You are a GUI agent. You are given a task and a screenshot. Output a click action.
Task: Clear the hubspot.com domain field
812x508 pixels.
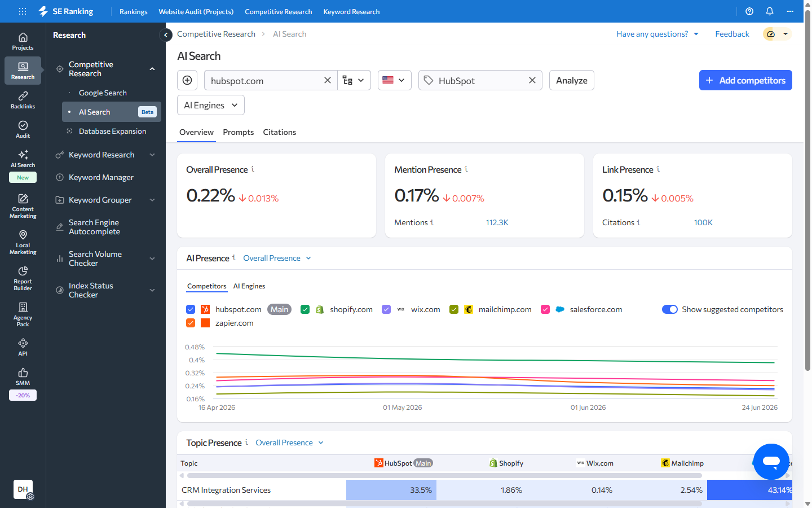327,80
